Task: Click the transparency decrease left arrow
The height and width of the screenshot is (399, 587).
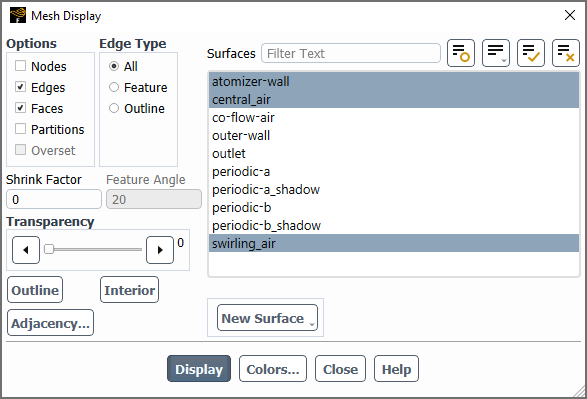Action: click(x=26, y=250)
